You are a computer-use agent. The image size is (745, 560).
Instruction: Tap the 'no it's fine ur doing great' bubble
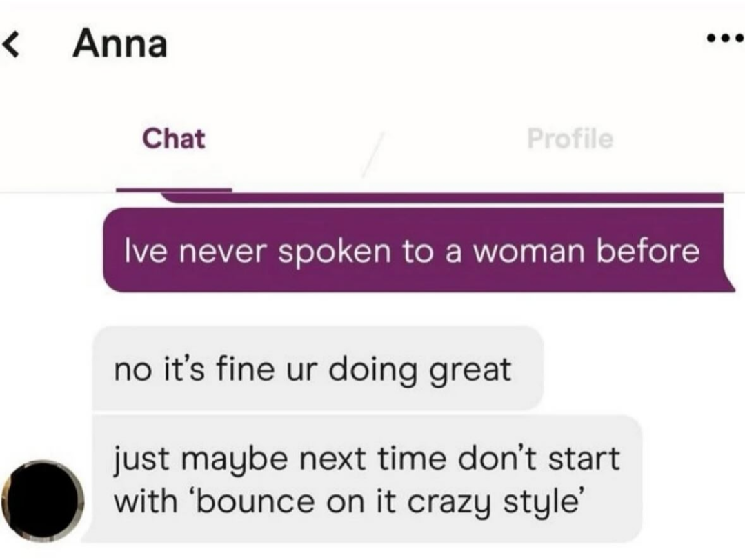[x=317, y=368]
